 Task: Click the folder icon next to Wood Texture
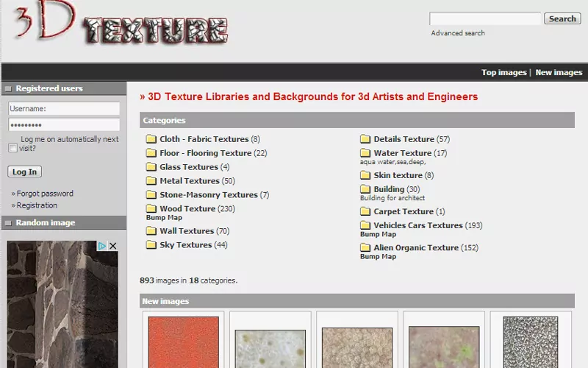[x=151, y=209]
